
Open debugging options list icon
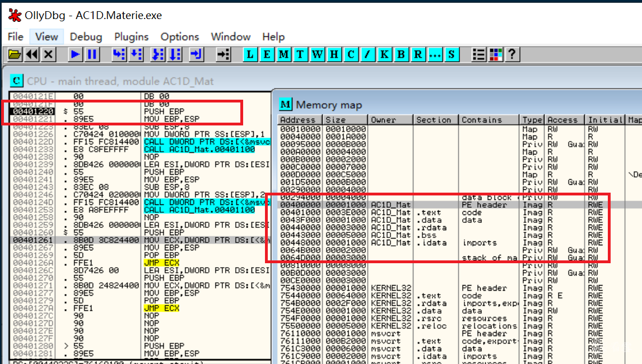pyautogui.click(x=478, y=54)
